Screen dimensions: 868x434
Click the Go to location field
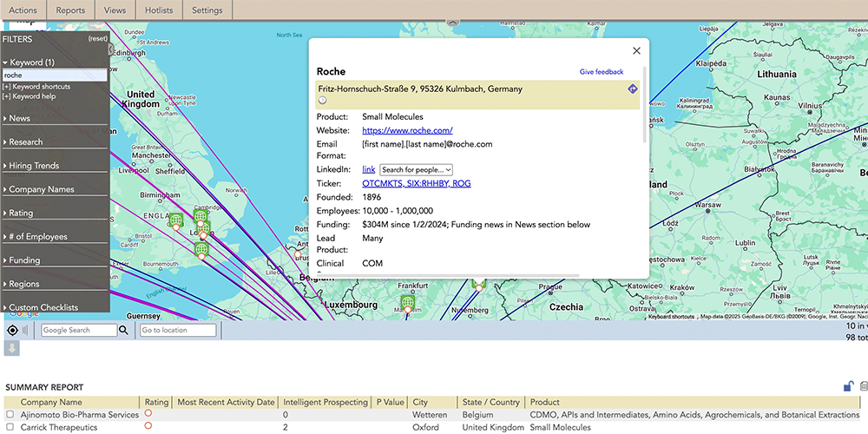click(x=178, y=331)
